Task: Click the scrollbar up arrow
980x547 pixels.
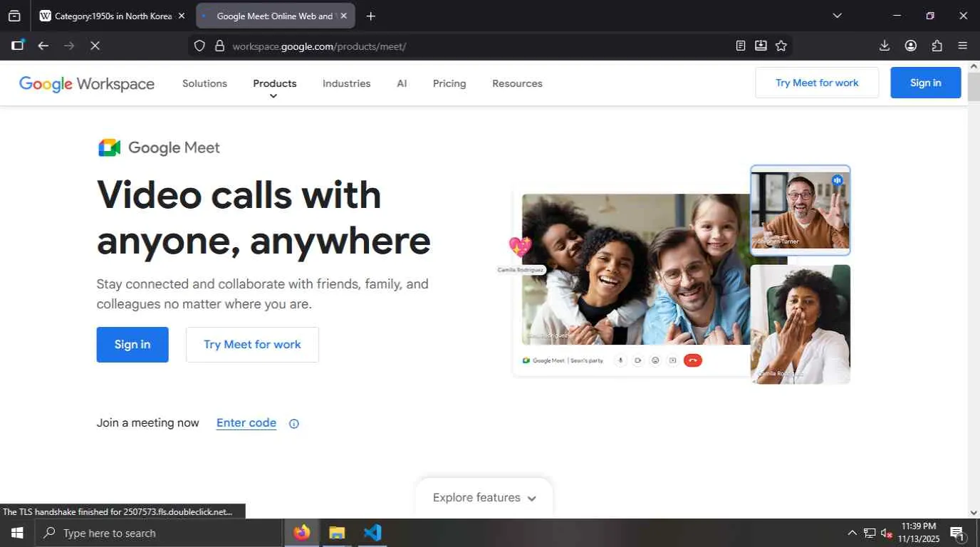Action: point(974,66)
